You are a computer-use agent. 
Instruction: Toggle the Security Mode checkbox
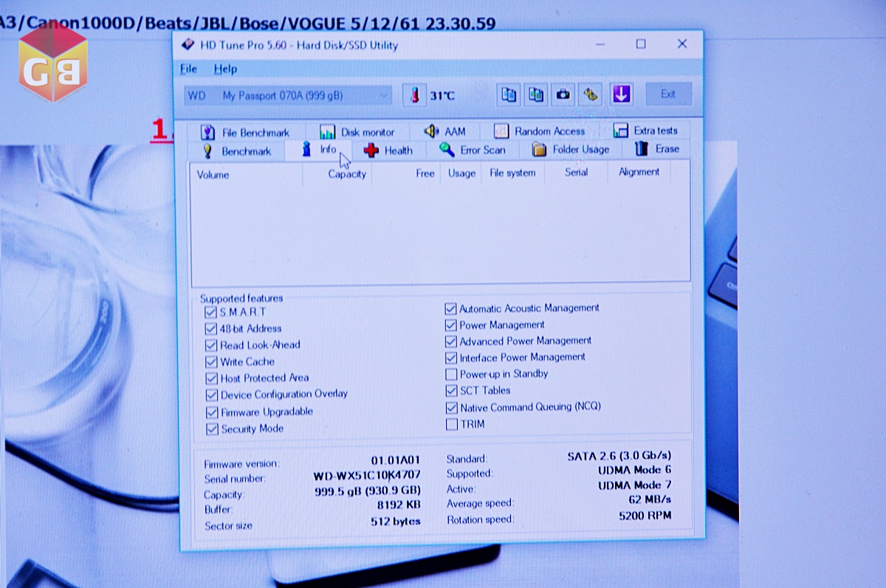[x=213, y=429]
